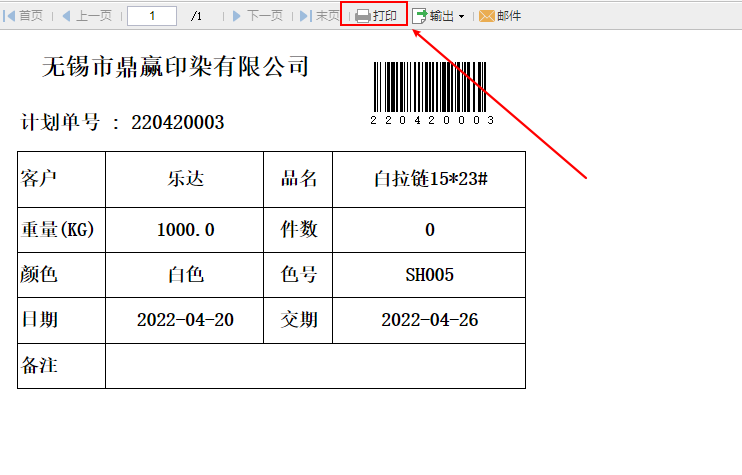
Task: Click the 件数 label cell
Action: pos(298,230)
